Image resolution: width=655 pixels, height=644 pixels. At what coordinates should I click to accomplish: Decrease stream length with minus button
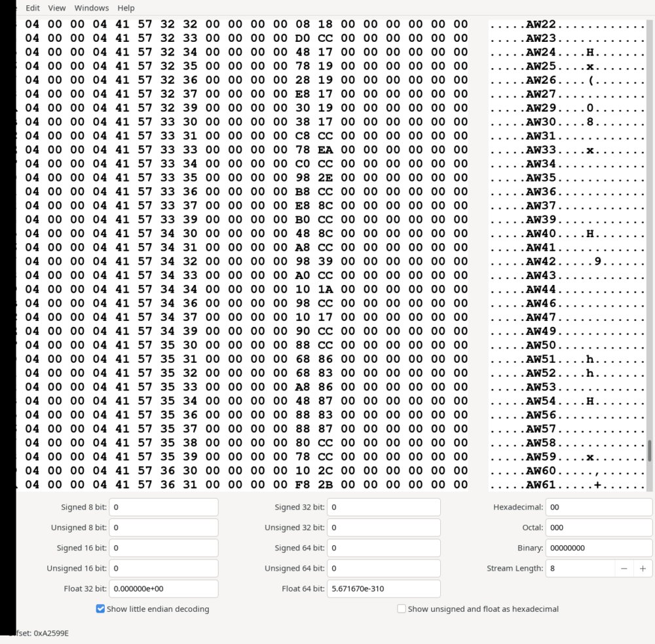(x=624, y=569)
